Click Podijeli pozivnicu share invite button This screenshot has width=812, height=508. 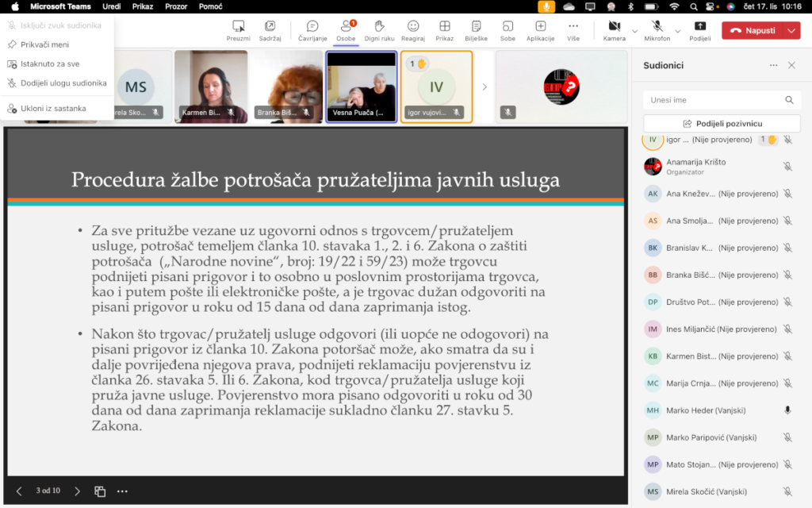point(722,123)
